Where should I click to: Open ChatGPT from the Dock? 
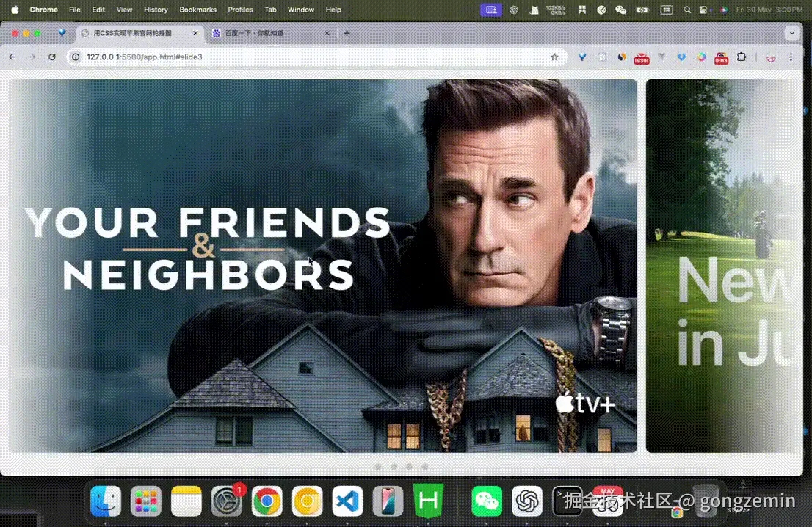(527, 501)
